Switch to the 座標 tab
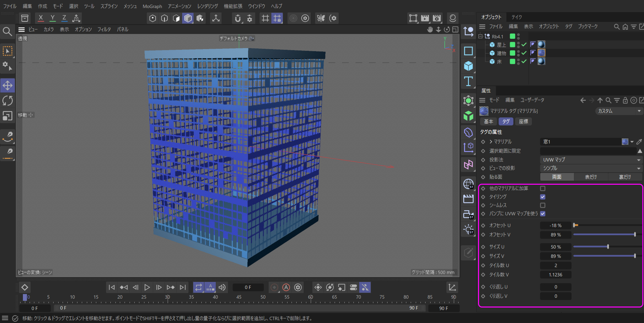Image resolution: width=644 pixels, height=323 pixels. tap(523, 121)
